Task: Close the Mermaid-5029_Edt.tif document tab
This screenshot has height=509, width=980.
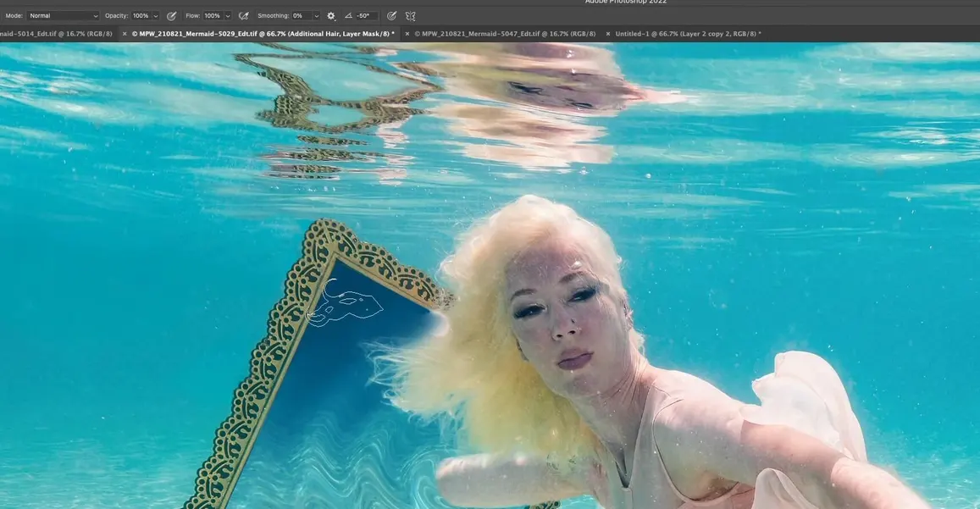Action: [x=125, y=34]
